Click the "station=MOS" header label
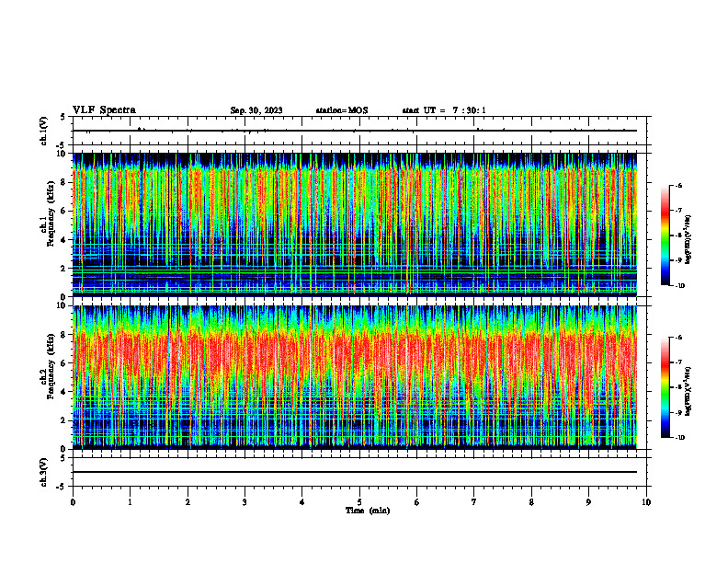This screenshot has height=563, width=728. 342,110
